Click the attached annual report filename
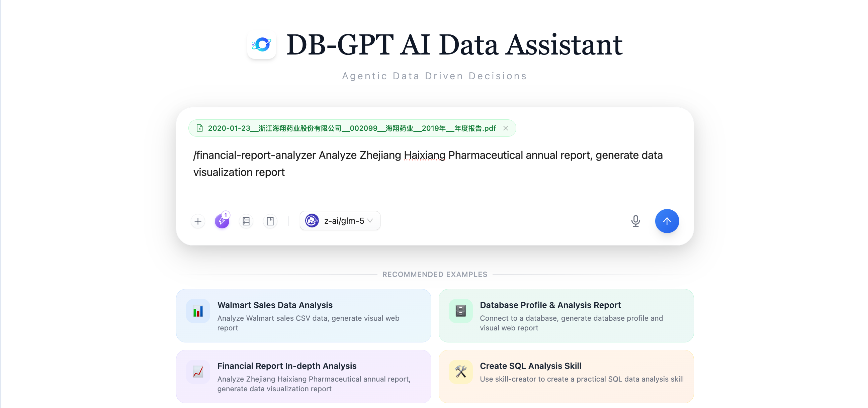Image resolution: width=868 pixels, height=408 pixels. pyautogui.click(x=351, y=128)
